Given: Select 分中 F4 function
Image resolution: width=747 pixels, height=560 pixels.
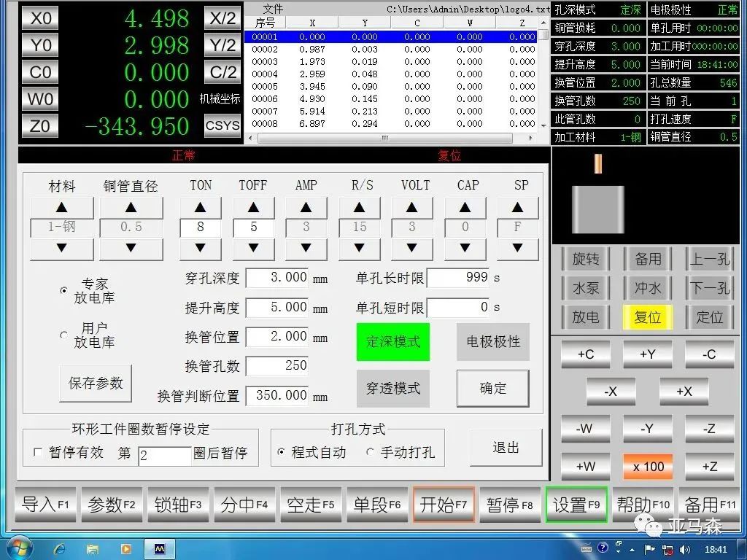Looking at the screenshot, I should coord(244,505).
